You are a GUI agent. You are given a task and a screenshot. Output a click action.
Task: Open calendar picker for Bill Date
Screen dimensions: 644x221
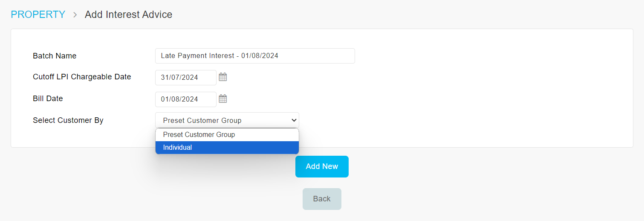point(223,99)
